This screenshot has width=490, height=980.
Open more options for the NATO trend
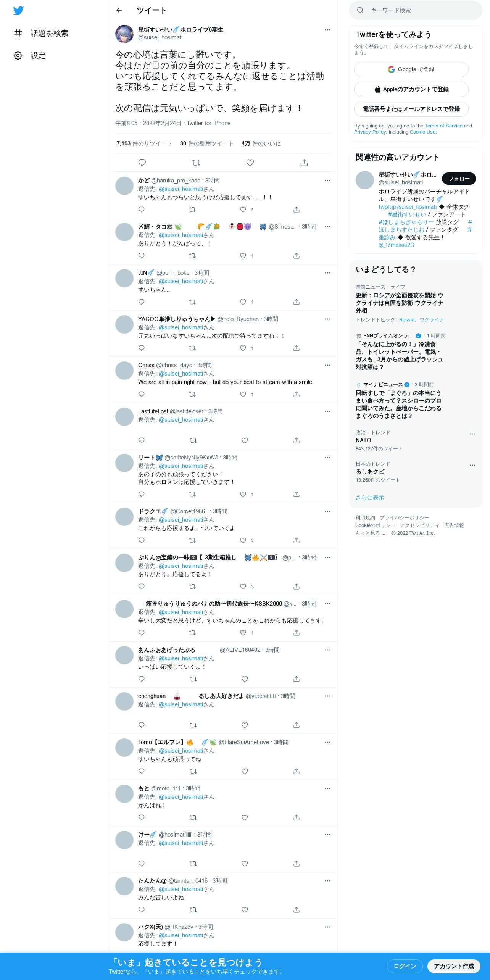(472, 434)
